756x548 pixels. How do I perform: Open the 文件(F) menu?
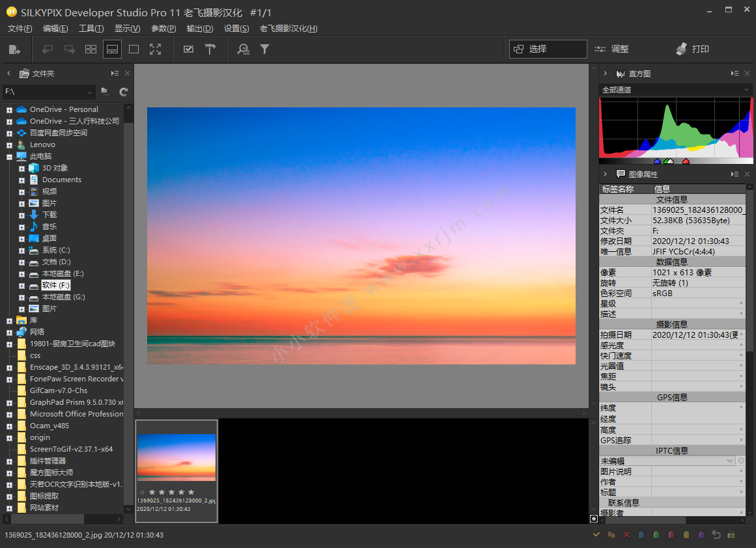20,29
